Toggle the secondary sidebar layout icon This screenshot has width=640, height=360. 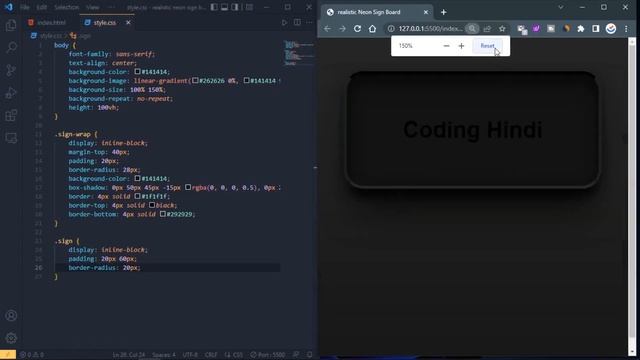(x=235, y=7)
